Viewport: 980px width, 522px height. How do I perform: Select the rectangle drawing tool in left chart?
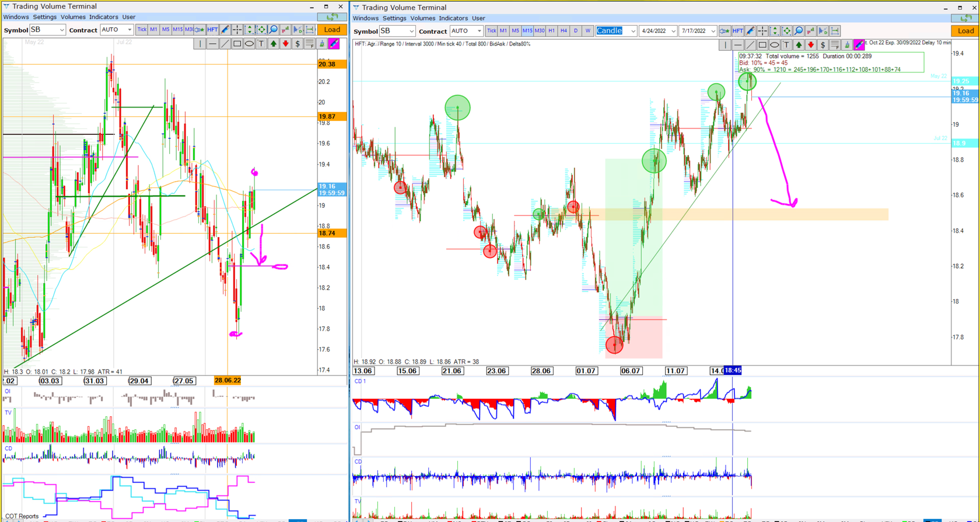[x=237, y=44]
